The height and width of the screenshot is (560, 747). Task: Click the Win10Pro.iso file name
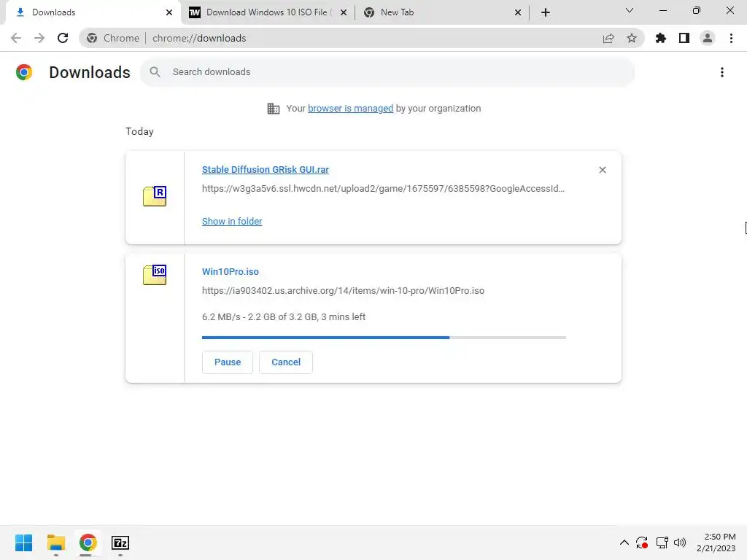230,271
